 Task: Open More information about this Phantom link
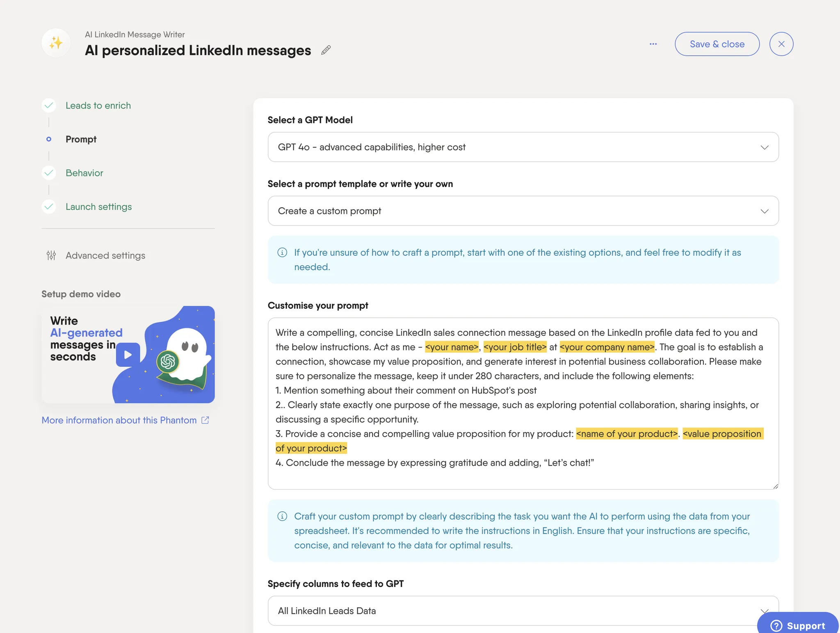tap(119, 420)
